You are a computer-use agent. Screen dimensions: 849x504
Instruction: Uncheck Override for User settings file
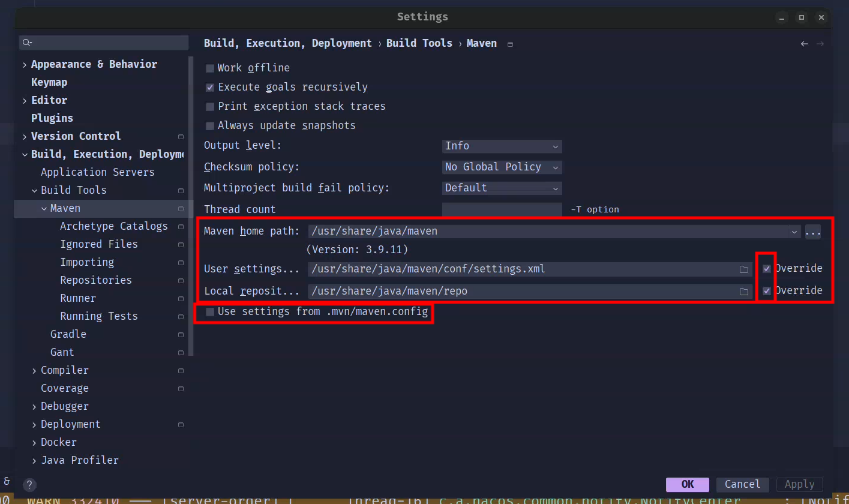point(767,269)
